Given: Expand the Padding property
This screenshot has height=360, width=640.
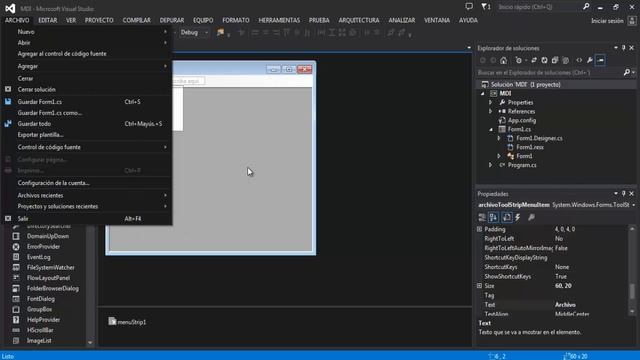Looking at the screenshot, I should 480,229.
